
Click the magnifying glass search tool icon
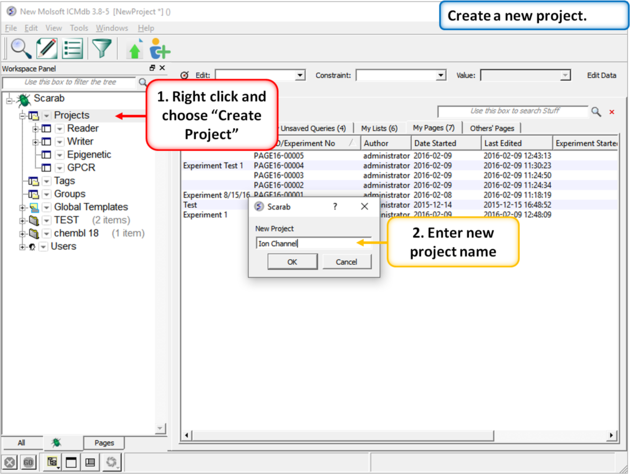tap(20, 48)
